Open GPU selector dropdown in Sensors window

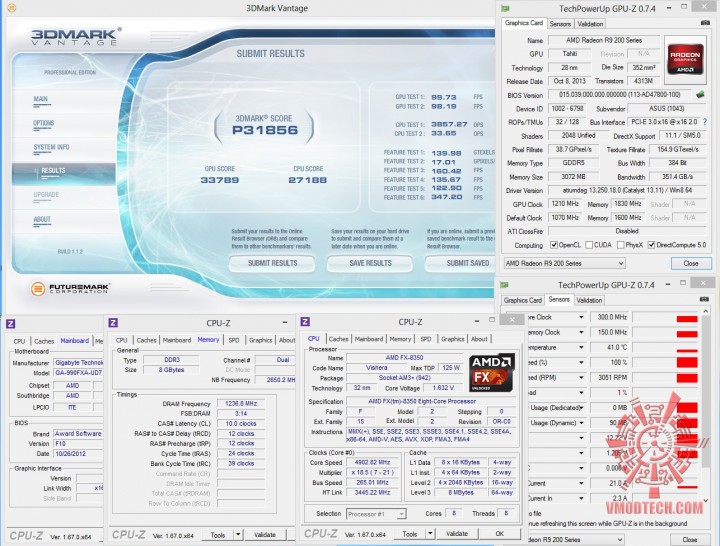620,540
